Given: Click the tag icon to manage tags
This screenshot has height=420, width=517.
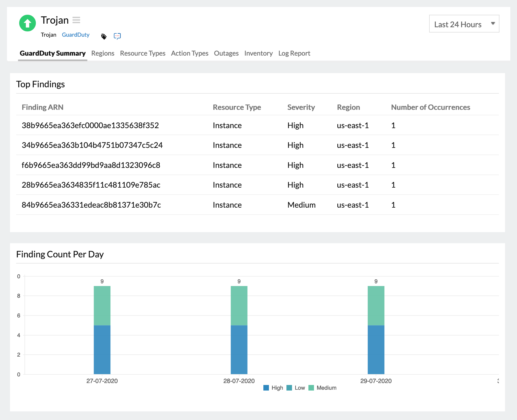Looking at the screenshot, I should 103,36.
